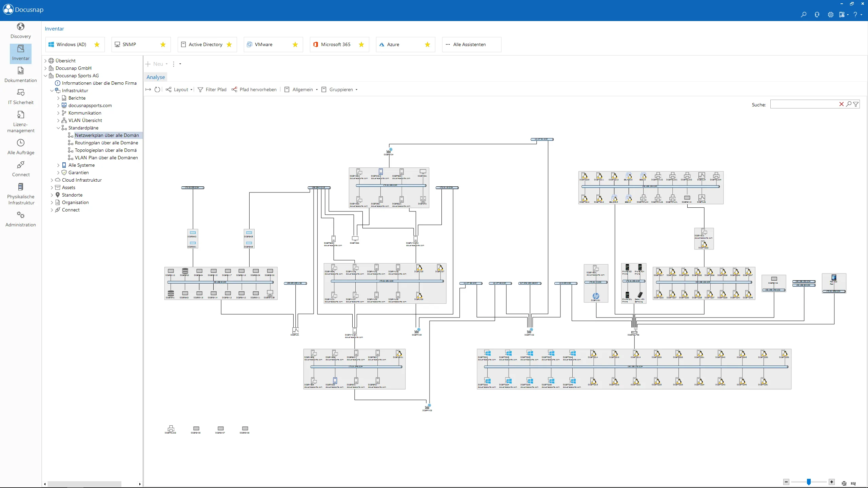Open the IT Sicherheit sidebar section
Image resolution: width=868 pixels, height=488 pixels.
coord(21,97)
